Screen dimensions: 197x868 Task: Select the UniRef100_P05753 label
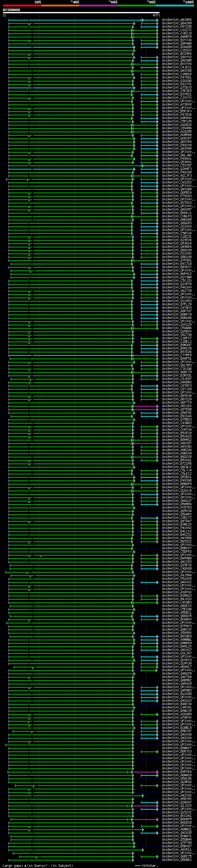tap(177, 507)
